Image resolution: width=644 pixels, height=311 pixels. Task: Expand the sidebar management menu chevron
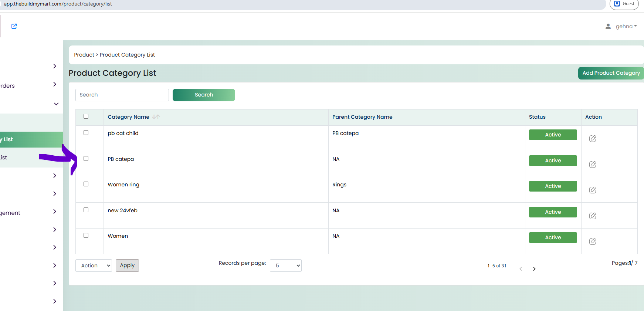pyautogui.click(x=55, y=212)
